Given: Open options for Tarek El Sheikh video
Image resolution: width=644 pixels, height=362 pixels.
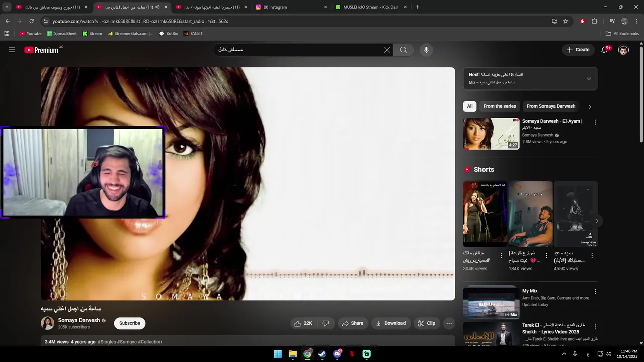Looking at the screenshot, I should (x=595, y=326).
